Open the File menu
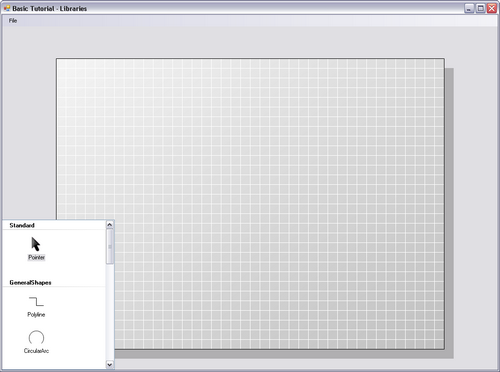Screen dimensions: 500x372 (x=13, y=21)
